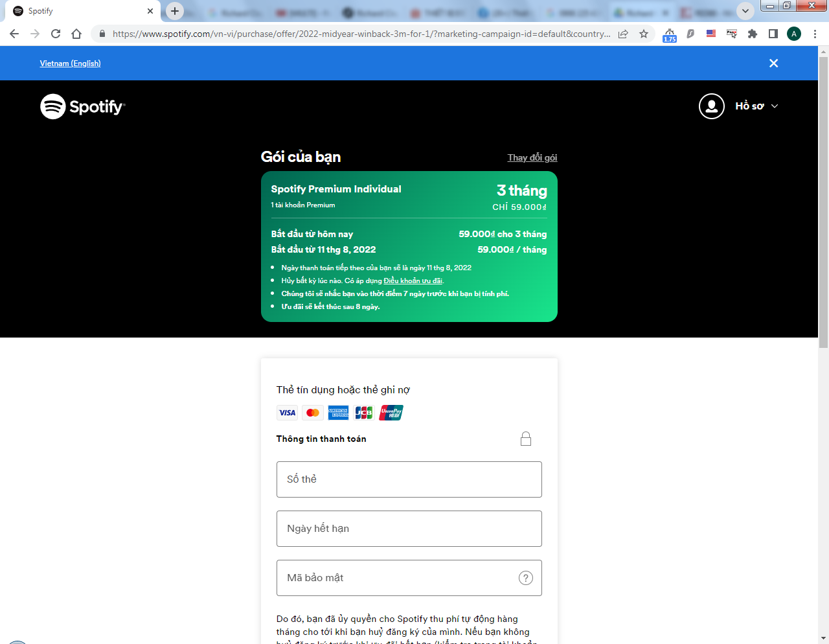The image size is (829, 644).
Task: Open a new browser tab
Action: [175, 11]
